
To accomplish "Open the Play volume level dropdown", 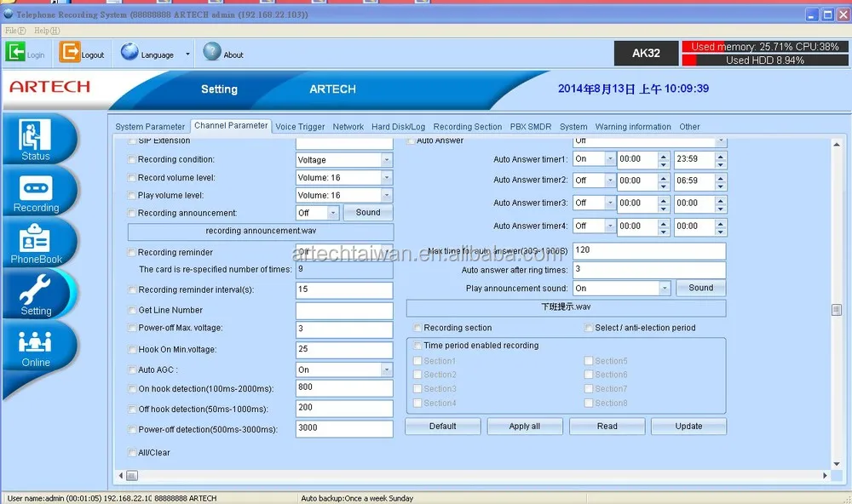I will [x=344, y=195].
